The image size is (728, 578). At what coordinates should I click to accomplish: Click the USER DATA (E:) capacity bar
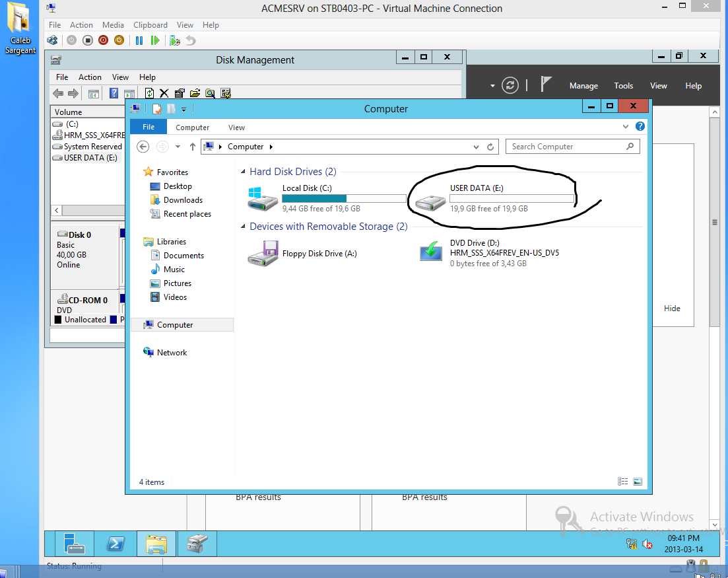[x=512, y=198]
